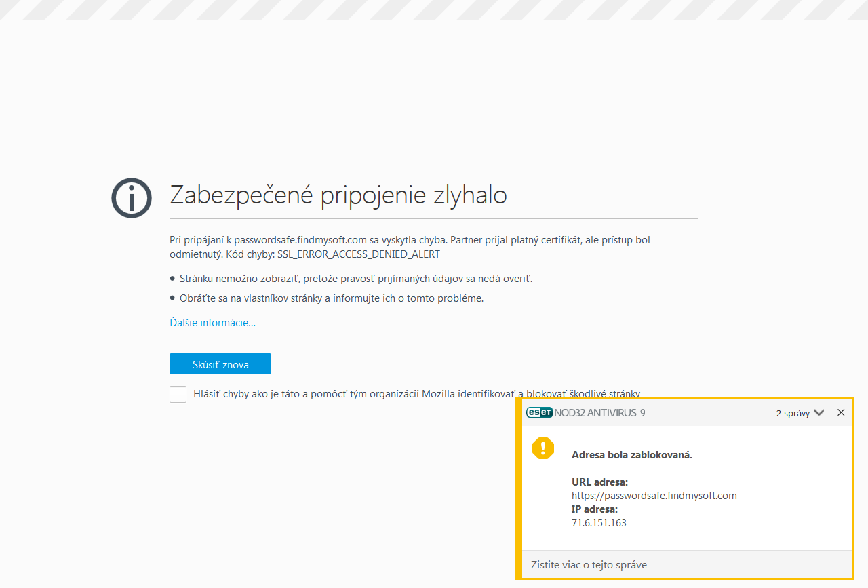Click the circled info icon beside the heading
Viewport: 868px width, 588px height.
pyautogui.click(x=132, y=198)
